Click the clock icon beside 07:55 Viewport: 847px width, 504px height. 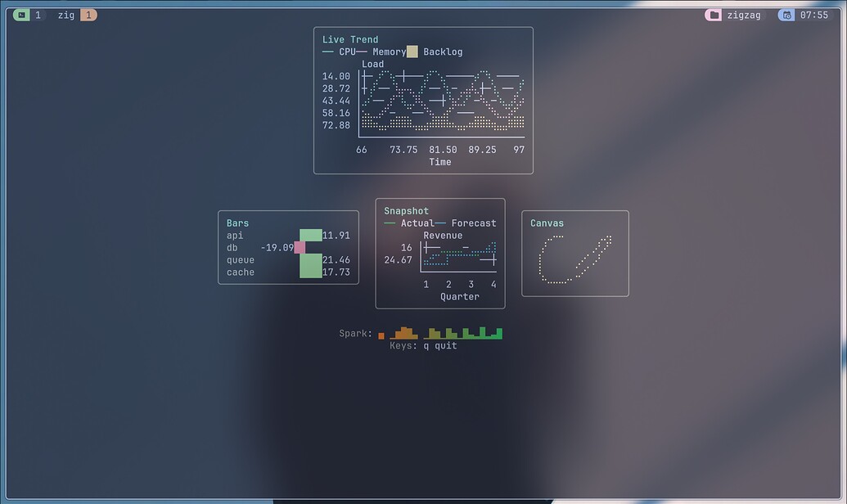pos(786,15)
